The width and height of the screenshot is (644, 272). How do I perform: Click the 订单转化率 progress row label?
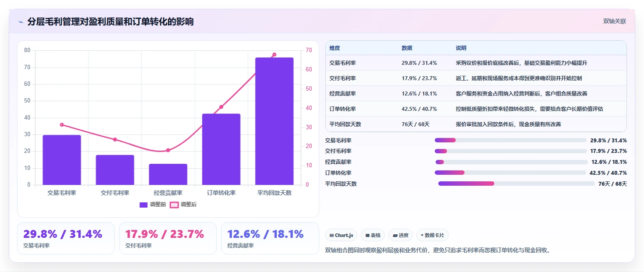[338, 173]
